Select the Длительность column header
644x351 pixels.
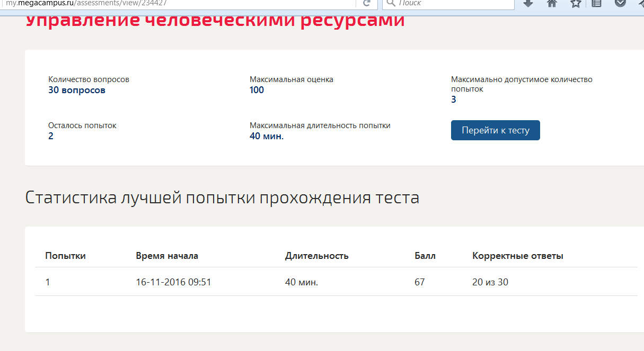[316, 256]
